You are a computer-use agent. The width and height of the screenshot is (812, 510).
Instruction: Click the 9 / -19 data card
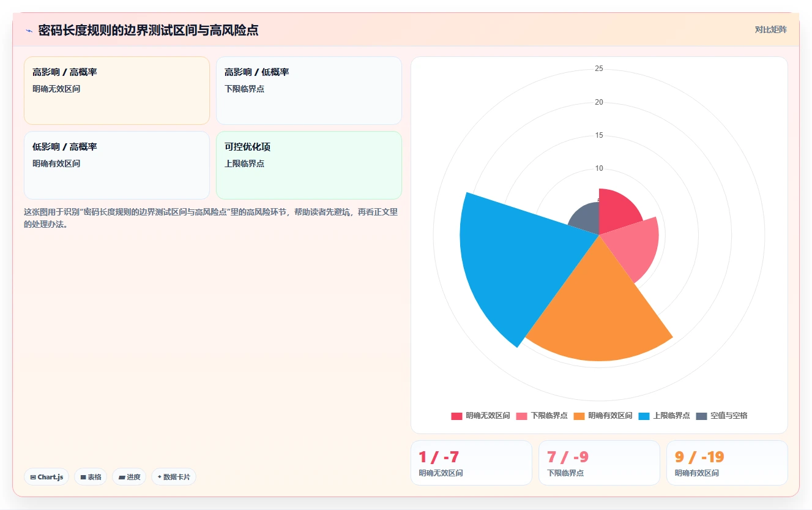pyautogui.click(x=727, y=463)
